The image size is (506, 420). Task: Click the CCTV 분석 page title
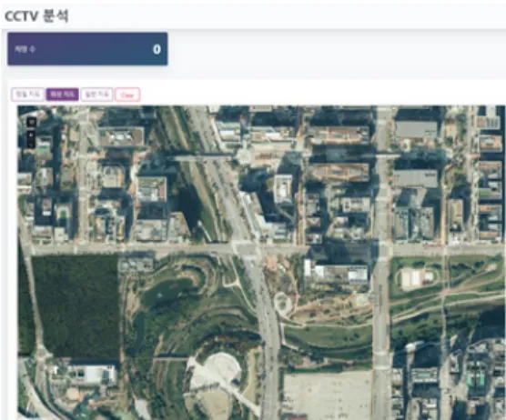point(36,16)
